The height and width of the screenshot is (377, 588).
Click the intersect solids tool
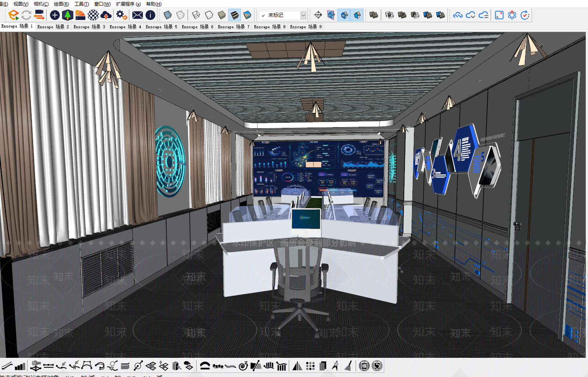tap(390, 15)
